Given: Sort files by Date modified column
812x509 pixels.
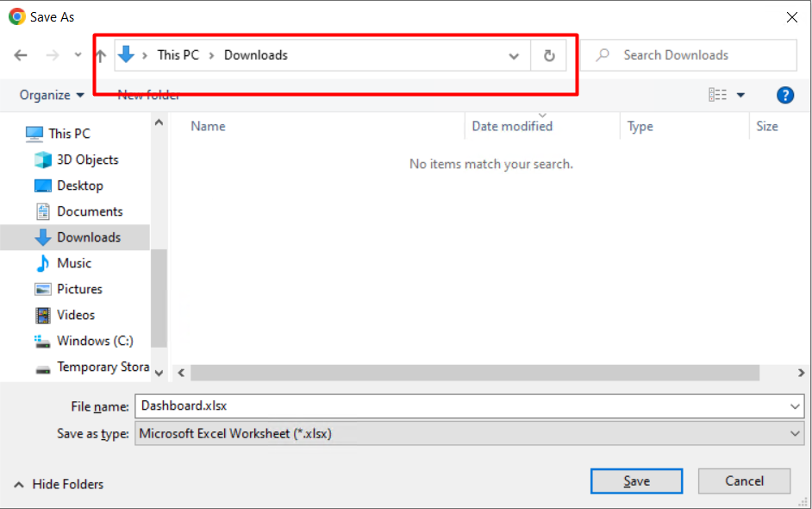Looking at the screenshot, I should pos(512,127).
